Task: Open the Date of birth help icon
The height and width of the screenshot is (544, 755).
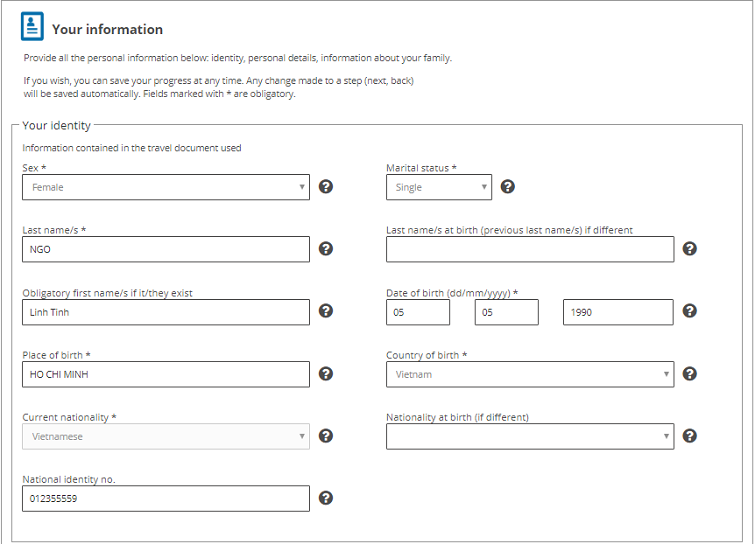Action: coord(690,311)
